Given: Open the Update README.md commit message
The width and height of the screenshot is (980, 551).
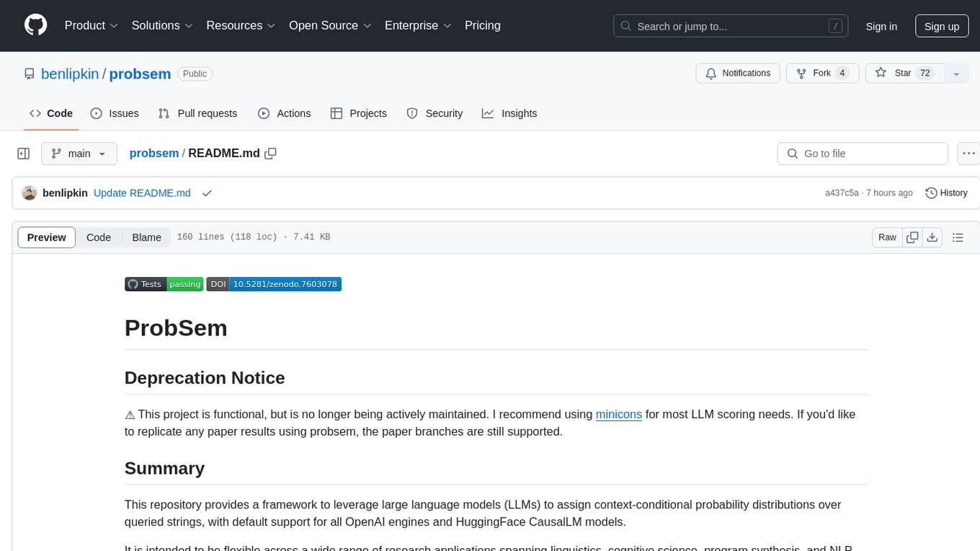Looking at the screenshot, I should pos(143,193).
